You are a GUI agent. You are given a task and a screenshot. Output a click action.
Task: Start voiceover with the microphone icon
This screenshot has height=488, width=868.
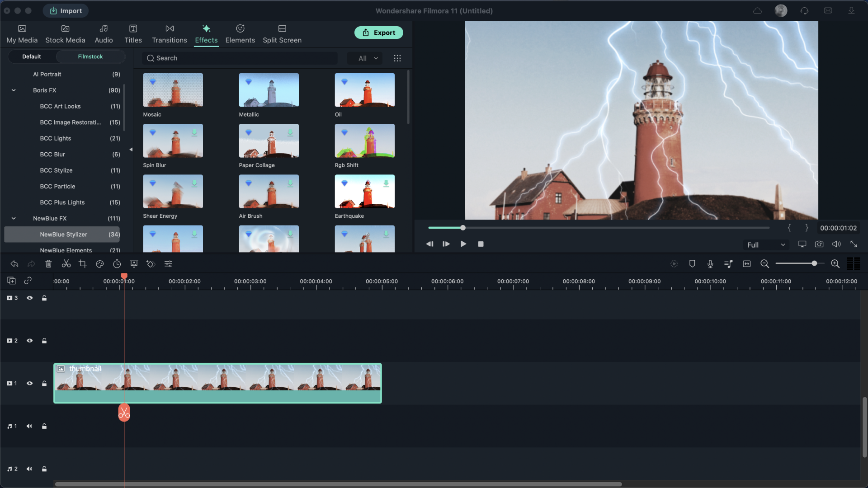pyautogui.click(x=710, y=264)
